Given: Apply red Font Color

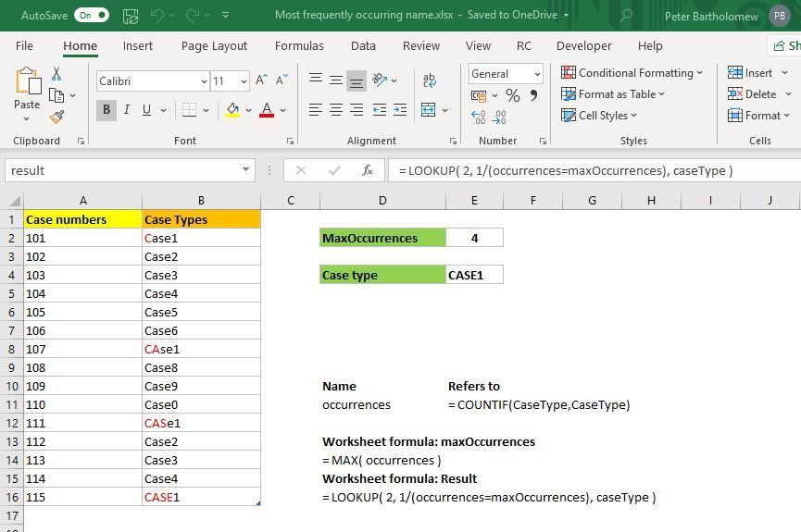Looking at the screenshot, I should pos(267,110).
